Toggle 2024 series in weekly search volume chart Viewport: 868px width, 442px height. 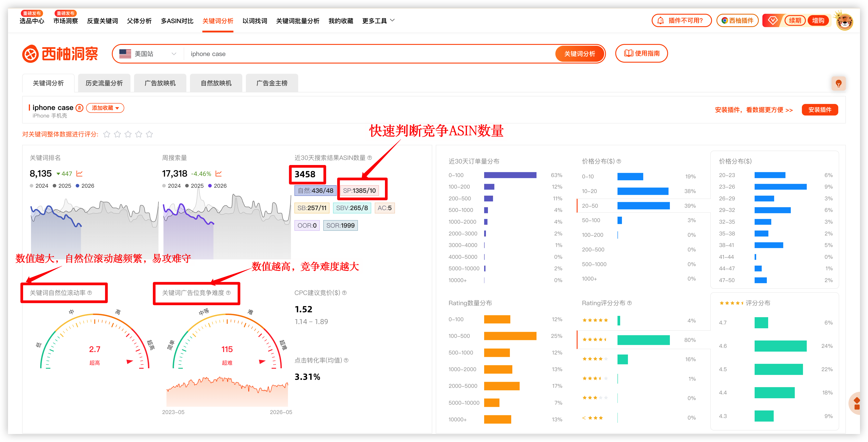(x=172, y=185)
